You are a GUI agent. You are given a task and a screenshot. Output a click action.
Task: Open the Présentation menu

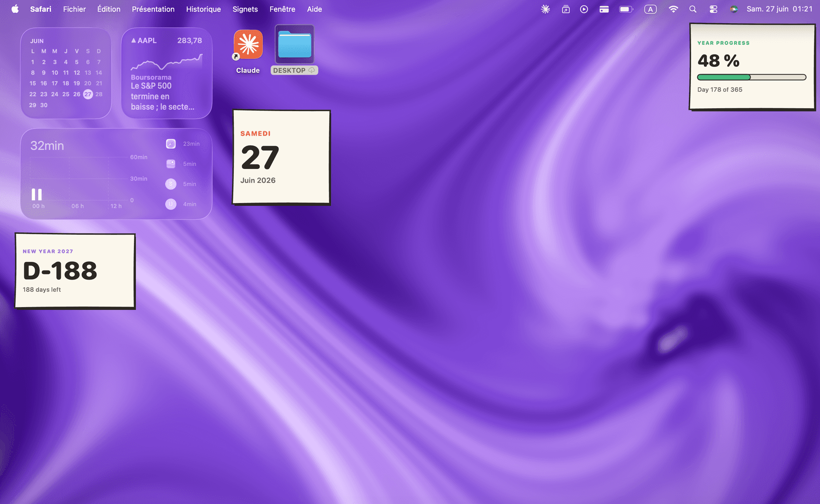(x=153, y=9)
